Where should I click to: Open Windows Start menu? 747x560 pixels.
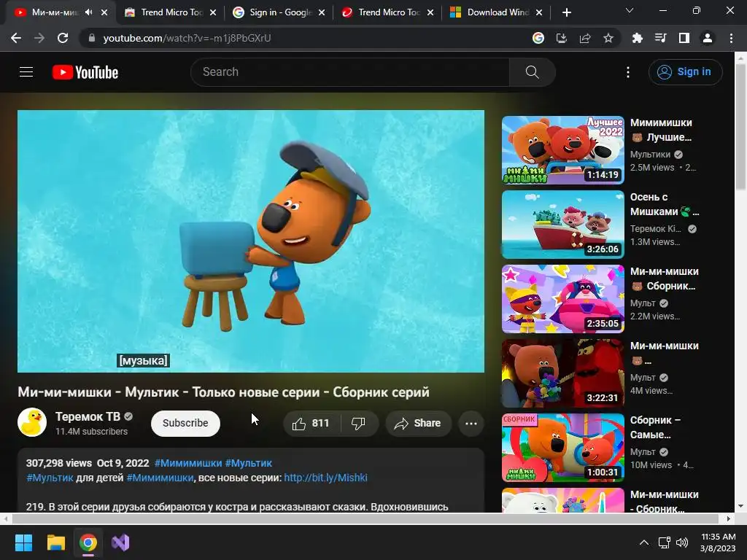(x=23, y=542)
